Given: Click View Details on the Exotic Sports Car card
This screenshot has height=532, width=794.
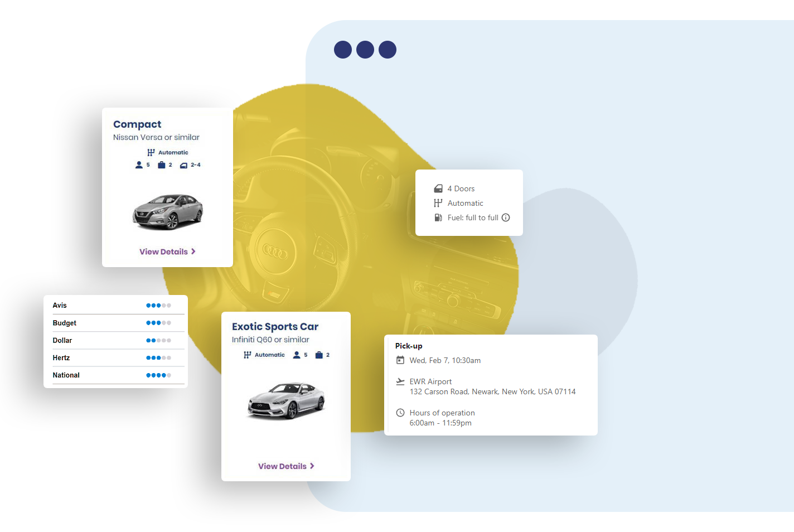Looking at the screenshot, I should pyautogui.click(x=282, y=466).
